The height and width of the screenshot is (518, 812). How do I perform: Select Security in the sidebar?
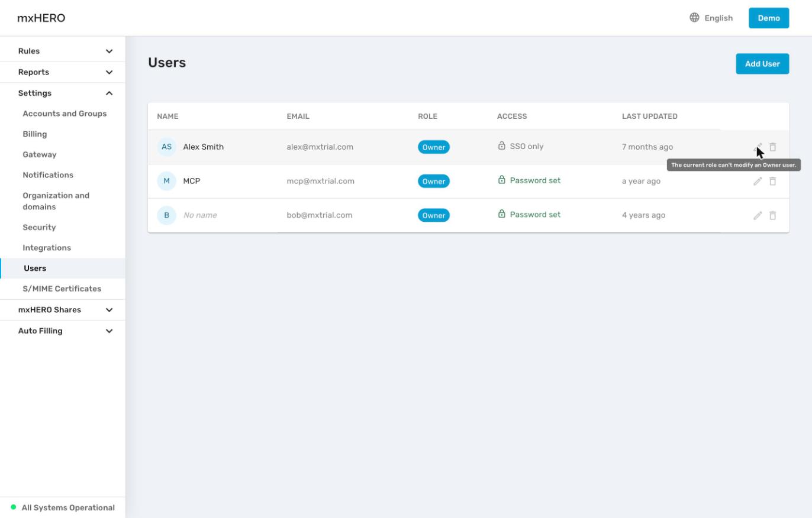tap(39, 228)
